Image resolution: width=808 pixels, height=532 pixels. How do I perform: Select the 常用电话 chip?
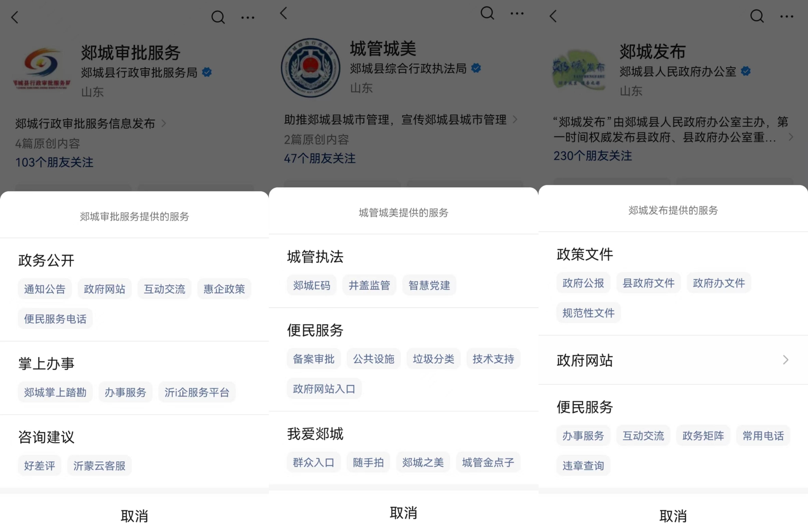(763, 436)
